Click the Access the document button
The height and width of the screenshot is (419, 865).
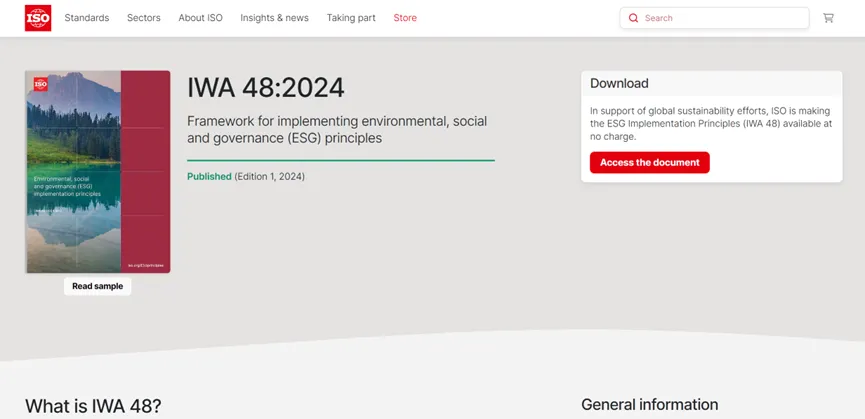pos(649,163)
